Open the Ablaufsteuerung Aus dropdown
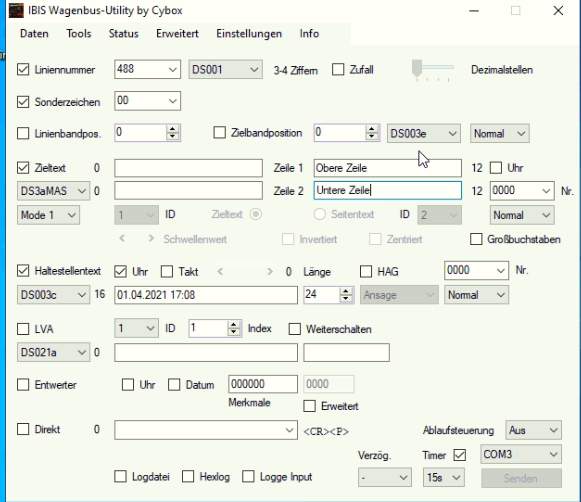Viewport: 581px width, 502px height. click(533, 430)
